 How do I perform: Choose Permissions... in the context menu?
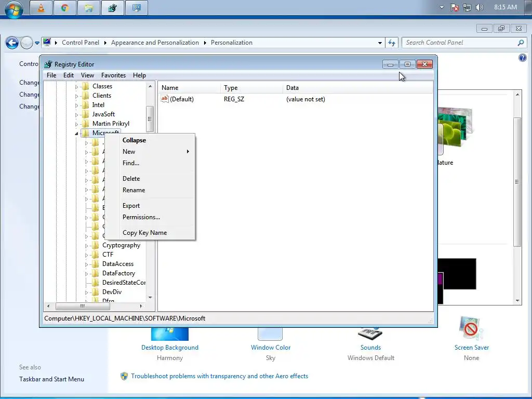(x=141, y=217)
